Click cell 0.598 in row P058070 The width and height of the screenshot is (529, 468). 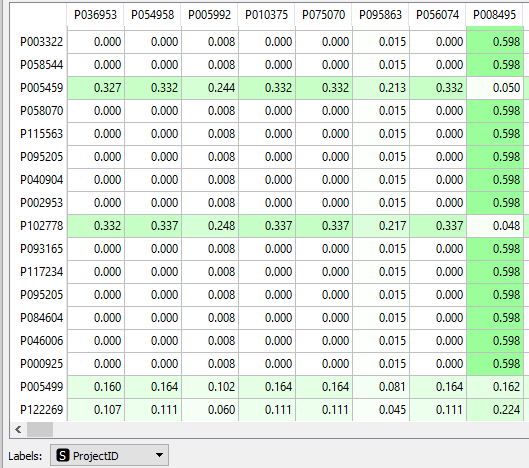tap(495, 111)
